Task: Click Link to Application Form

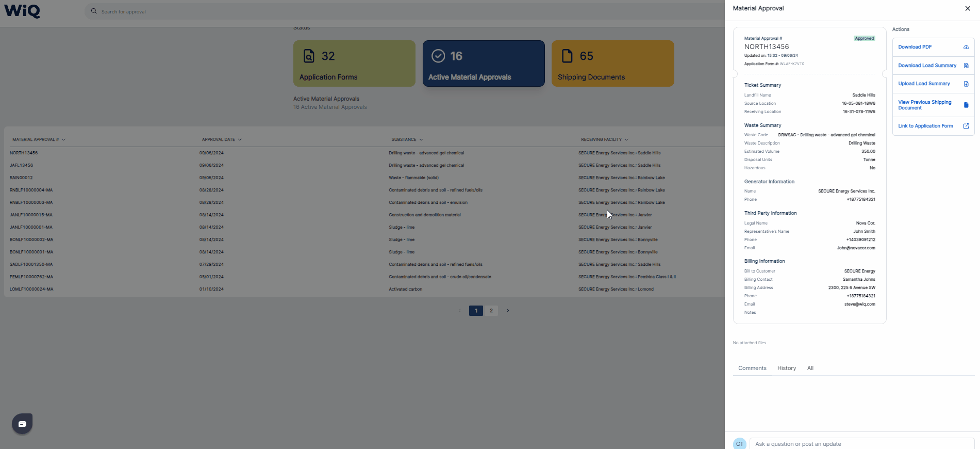Action: pyautogui.click(x=925, y=126)
